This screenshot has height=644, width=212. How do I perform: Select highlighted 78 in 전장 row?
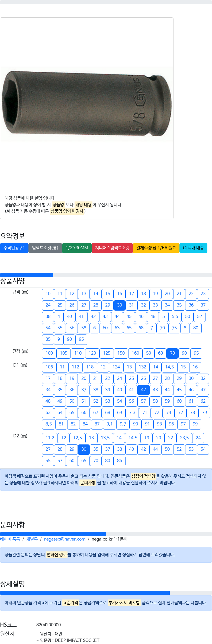click(172, 353)
